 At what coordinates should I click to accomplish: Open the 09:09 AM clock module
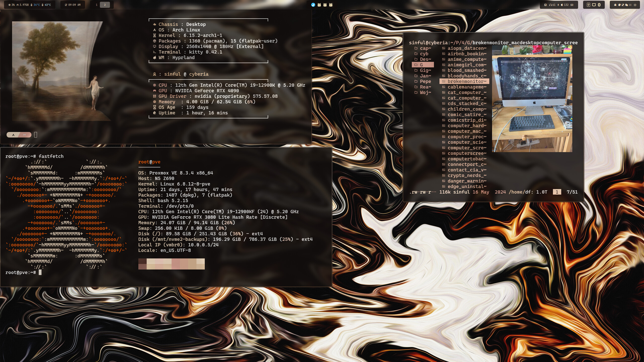[x=73, y=5]
